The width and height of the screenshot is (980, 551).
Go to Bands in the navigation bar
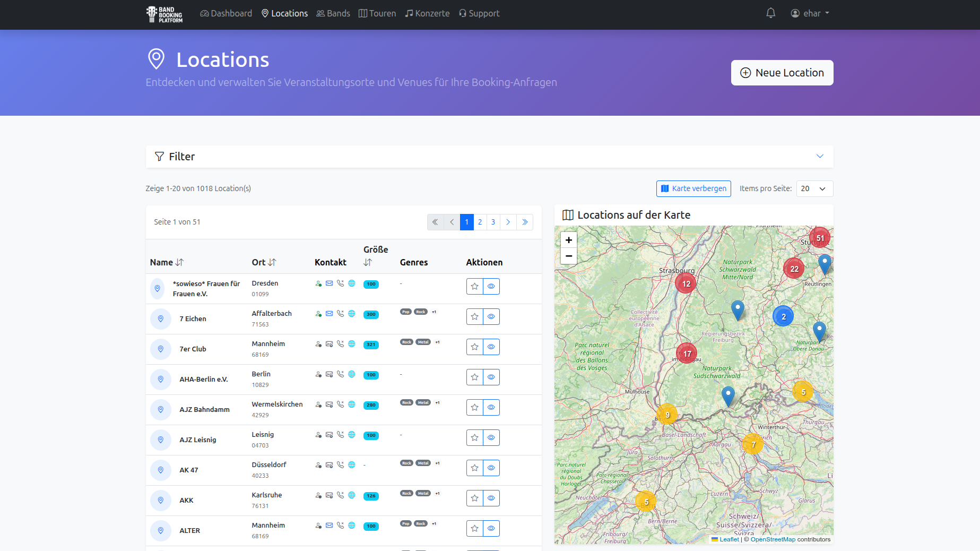coord(333,13)
